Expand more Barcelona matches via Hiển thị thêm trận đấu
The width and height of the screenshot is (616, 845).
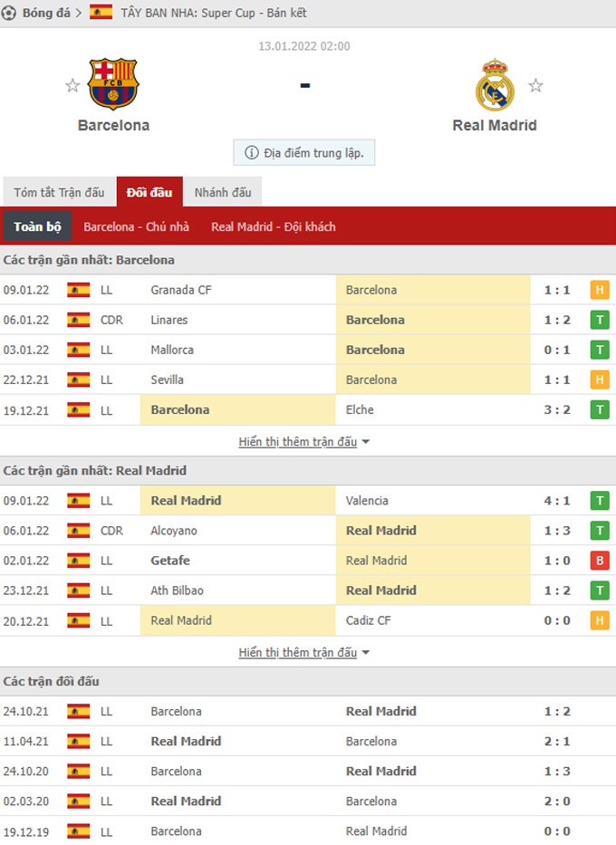pos(304,441)
